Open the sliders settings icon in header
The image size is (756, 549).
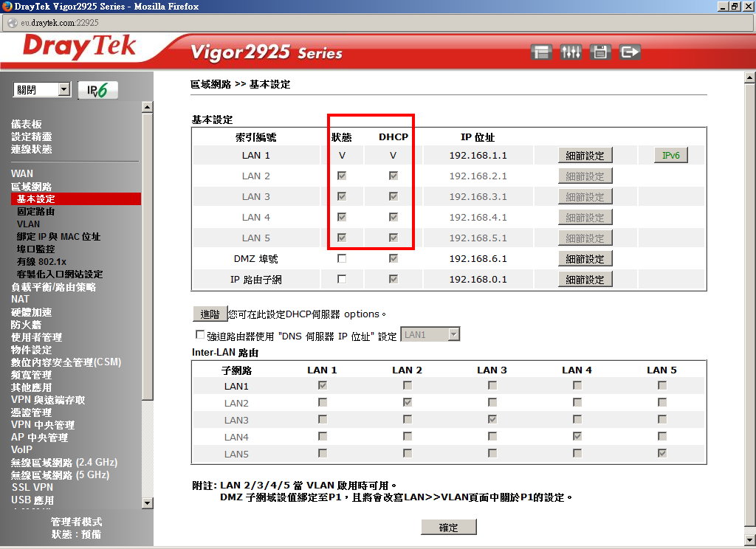tap(571, 52)
